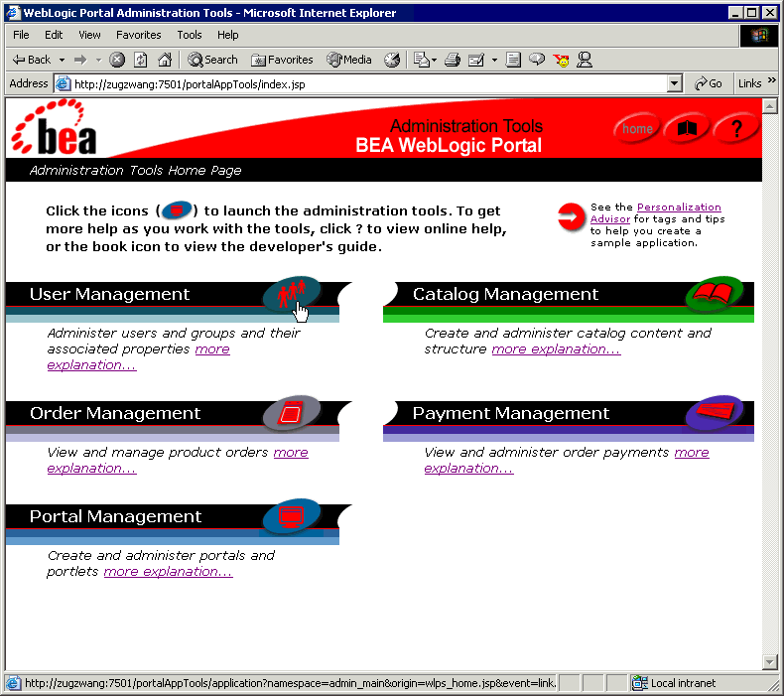Open Payment Management more explanation link
This screenshot has height=696, width=784.
pos(567,460)
